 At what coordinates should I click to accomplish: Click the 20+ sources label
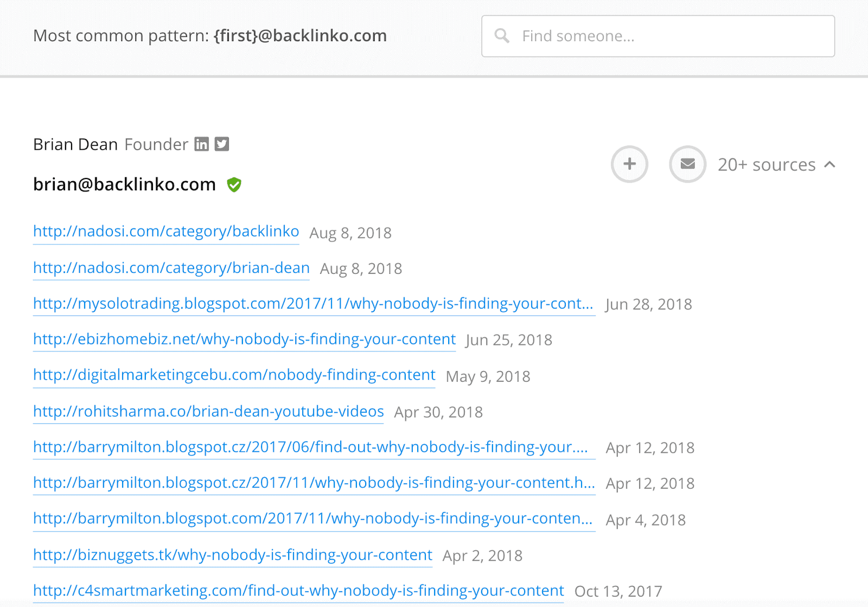click(767, 164)
